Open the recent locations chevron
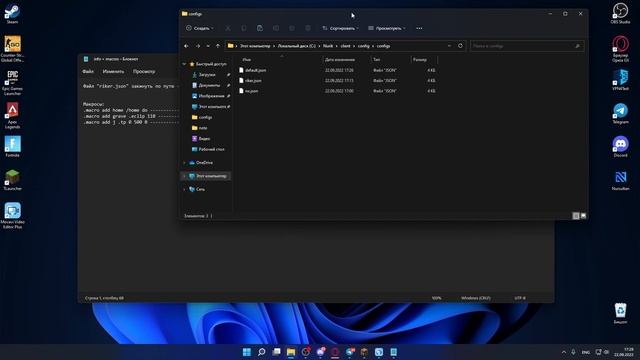This screenshot has height=360, width=640. 208,46
